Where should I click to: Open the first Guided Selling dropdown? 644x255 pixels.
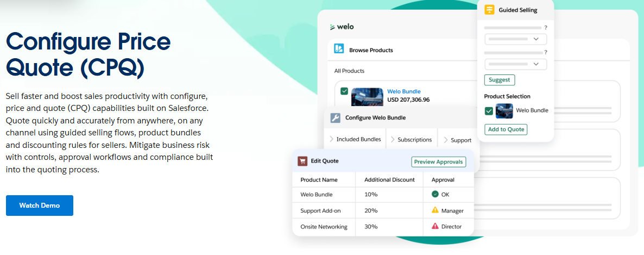tap(516, 39)
